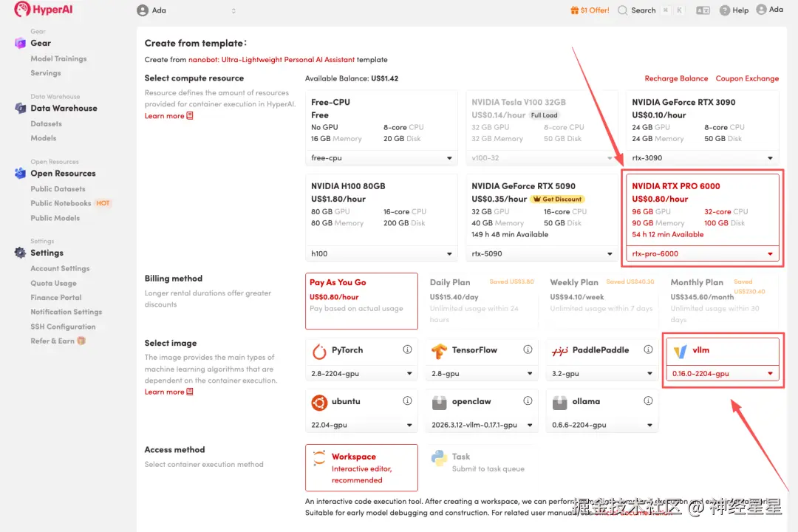This screenshot has width=798, height=532.
Task: Open Model Trainings in the sidebar
Action: [58, 58]
